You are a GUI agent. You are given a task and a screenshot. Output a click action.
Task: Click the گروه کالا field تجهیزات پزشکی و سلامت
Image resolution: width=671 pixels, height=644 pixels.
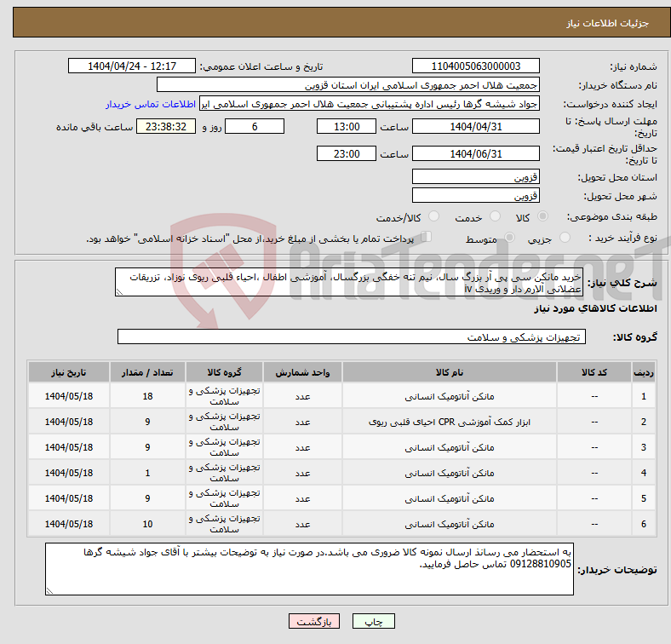point(352,336)
